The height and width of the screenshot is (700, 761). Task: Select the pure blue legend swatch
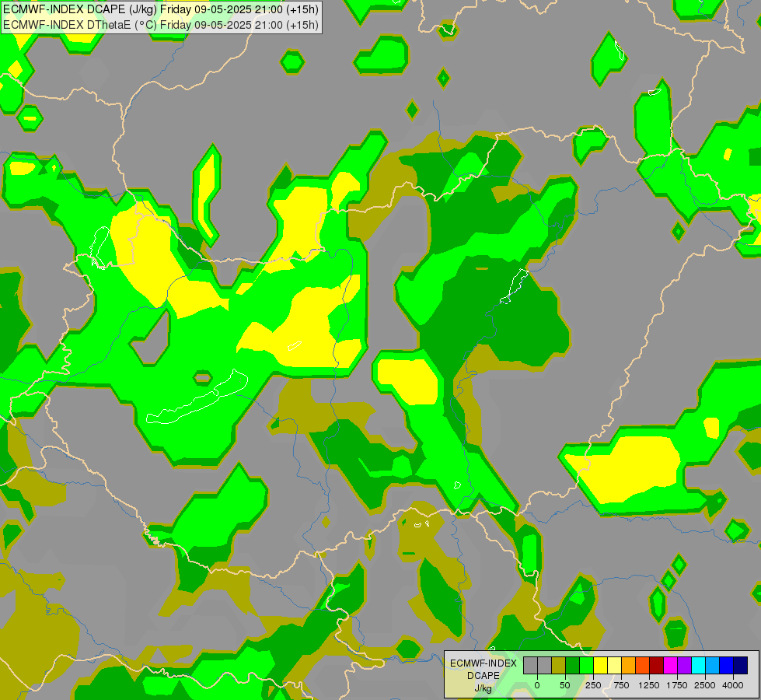tap(727, 665)
